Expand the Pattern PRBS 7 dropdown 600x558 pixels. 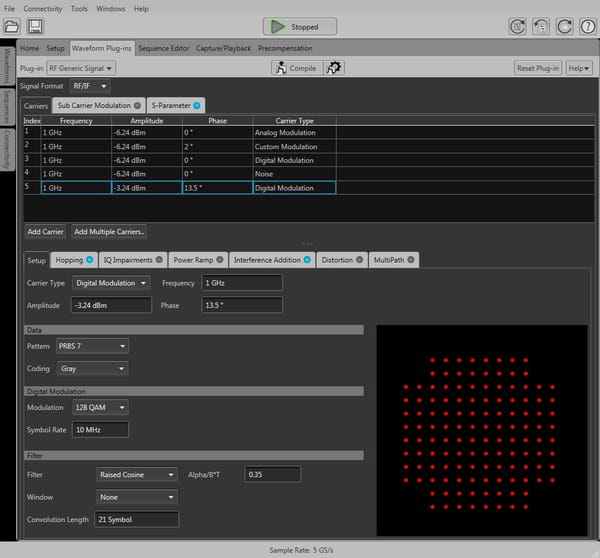[92, 346]
